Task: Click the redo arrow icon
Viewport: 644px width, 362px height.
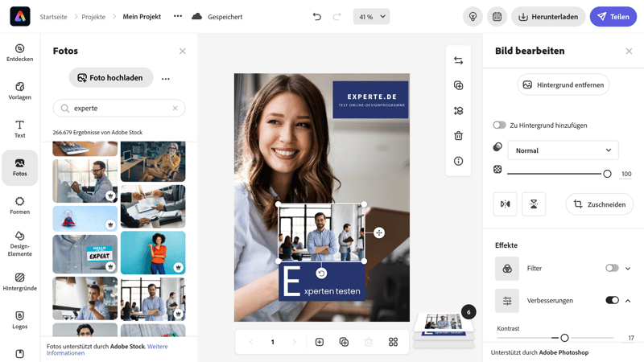Action: point(337,17)
